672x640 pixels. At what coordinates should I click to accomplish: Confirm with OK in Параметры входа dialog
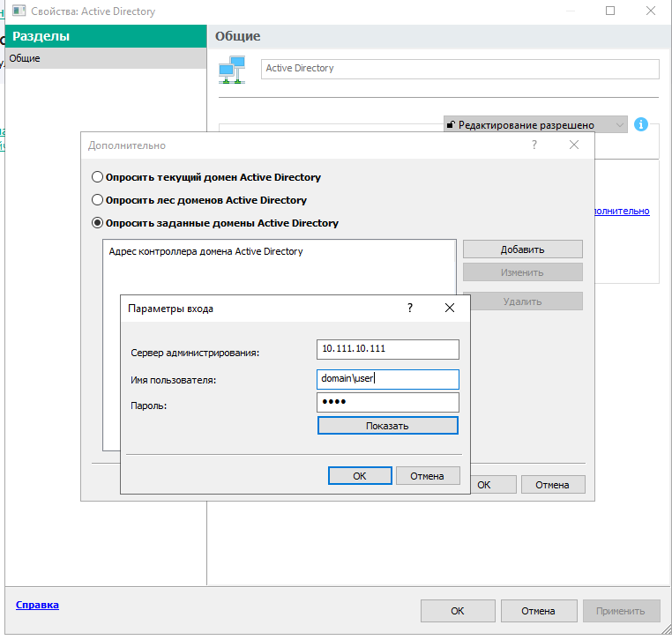click(x=360, y=475)
